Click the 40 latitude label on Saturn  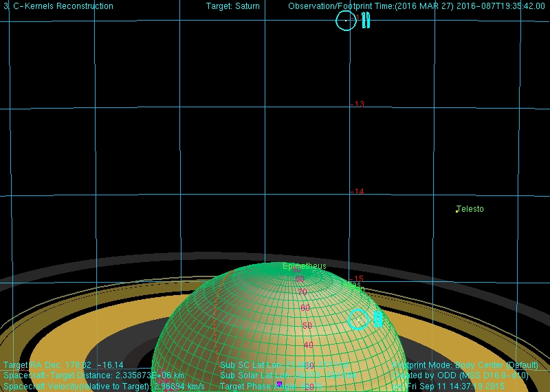tap(309, 345)
